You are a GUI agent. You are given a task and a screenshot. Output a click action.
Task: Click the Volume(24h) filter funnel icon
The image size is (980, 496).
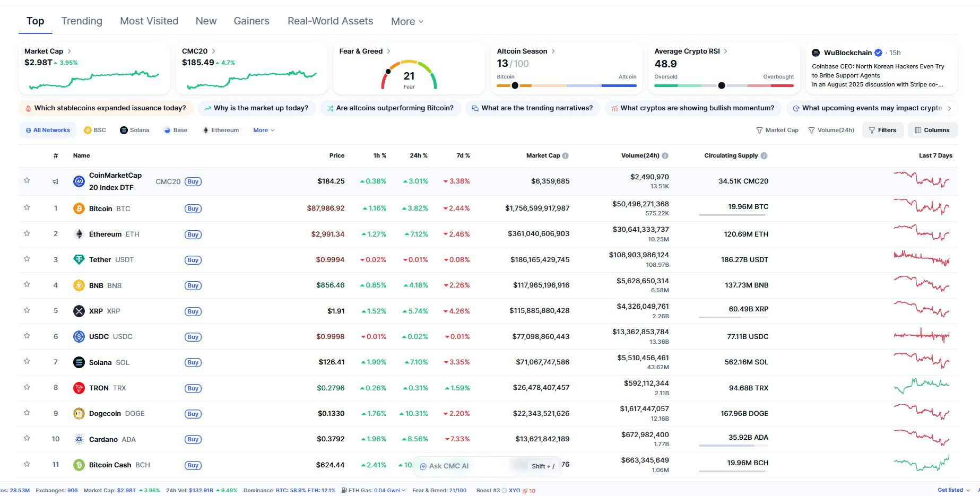tap(811, 130)
